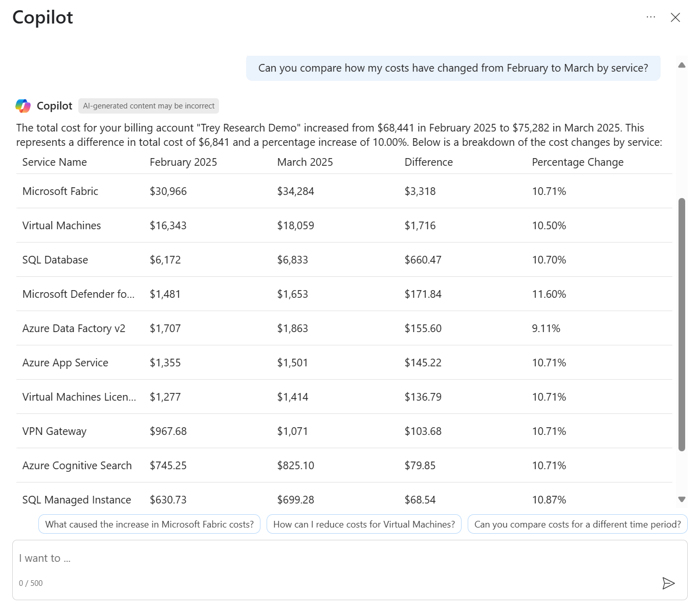Click the chat vertical scrollbar thumb
The height and width of the screenshot is (614, 700).
pos(682,324)
